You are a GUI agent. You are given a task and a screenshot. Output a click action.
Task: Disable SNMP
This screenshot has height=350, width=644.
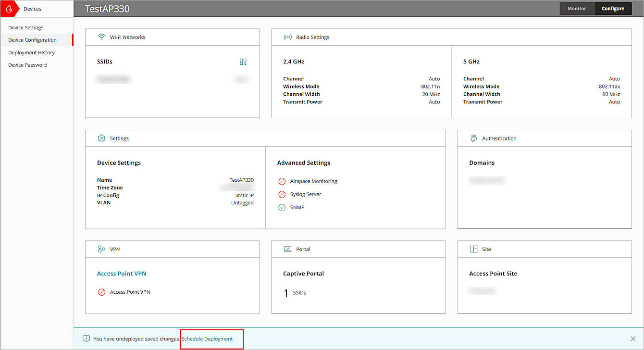click(283, 207)
